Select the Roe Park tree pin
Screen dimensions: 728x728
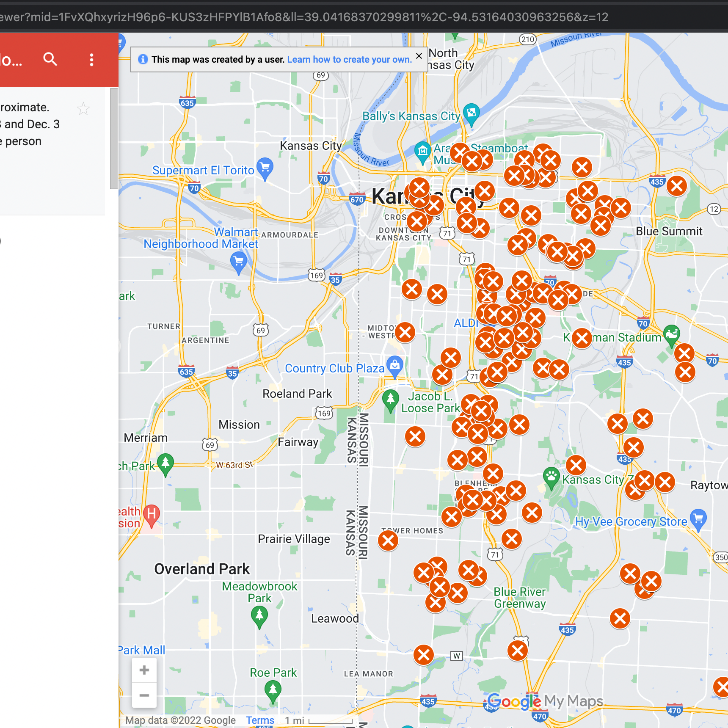click(x=273, y=692)
